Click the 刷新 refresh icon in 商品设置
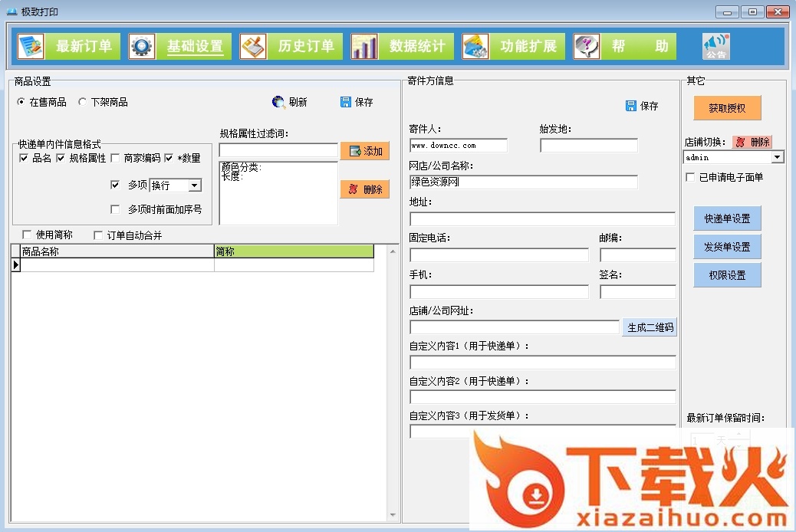 [x=279, y=102]
